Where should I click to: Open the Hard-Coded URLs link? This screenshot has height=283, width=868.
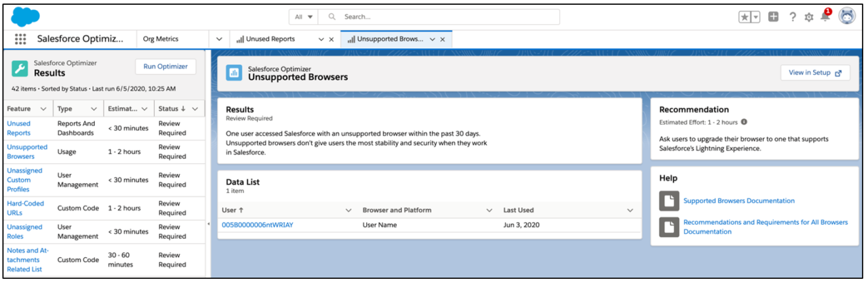[24, 208]
